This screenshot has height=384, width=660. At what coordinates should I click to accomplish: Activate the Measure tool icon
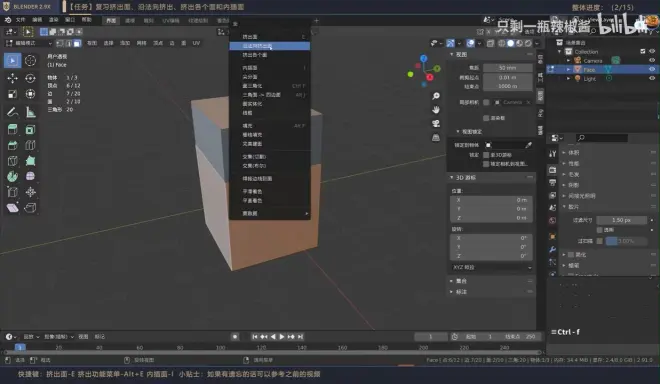(30, 112)
